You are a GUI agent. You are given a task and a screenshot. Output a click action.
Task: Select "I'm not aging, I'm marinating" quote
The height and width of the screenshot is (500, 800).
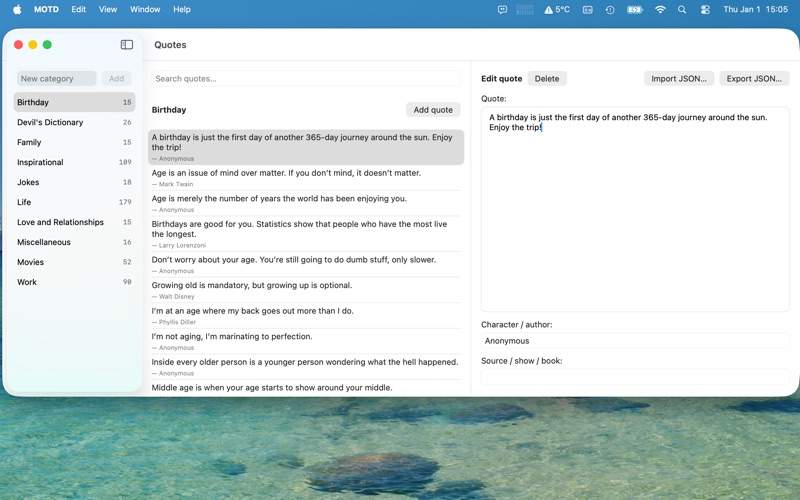pyautogui.click(x=306, y=341)
